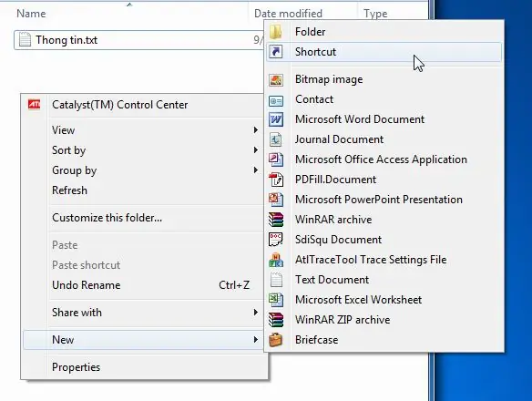Click the Microsoft Excel Worksheet icon
The height and width of the screenshot is (401, 532).
point(276,300)
